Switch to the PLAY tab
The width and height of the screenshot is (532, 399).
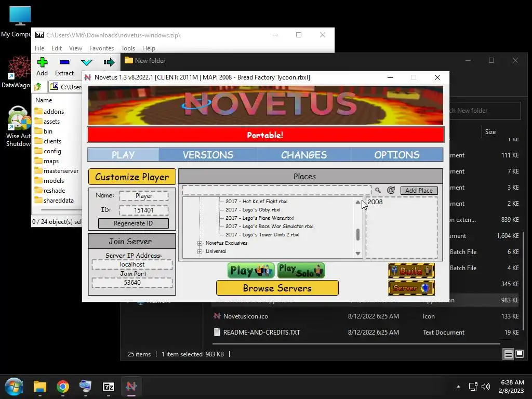[x=123, y=155]
